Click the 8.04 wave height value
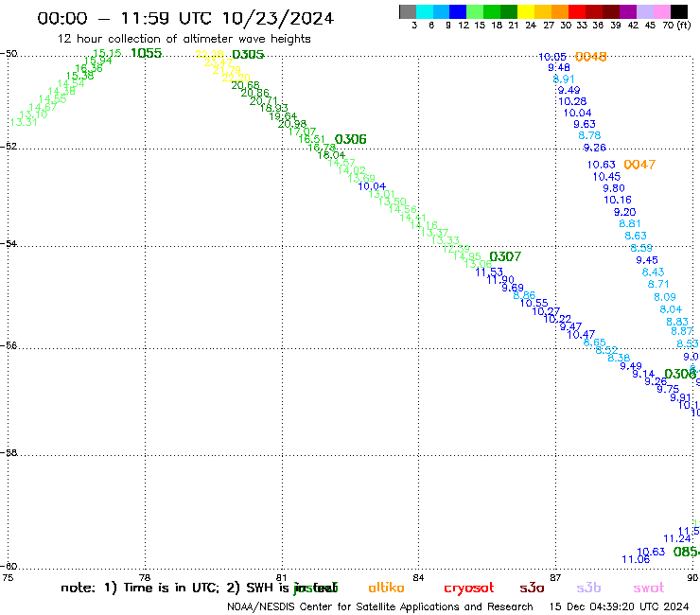700x615 pixels. pos(671,309)
